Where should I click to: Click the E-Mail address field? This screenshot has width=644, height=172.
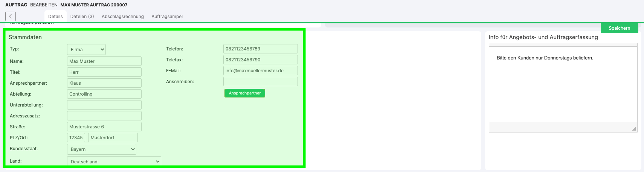(x=260, y=71)
